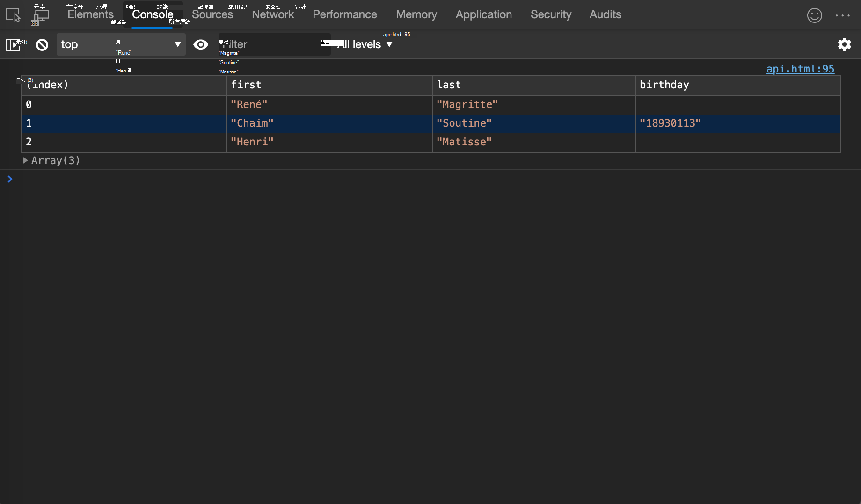This screenshot has height=504, width=861.
Task: Switch to the Elements tab
Action: click(90, 14)
